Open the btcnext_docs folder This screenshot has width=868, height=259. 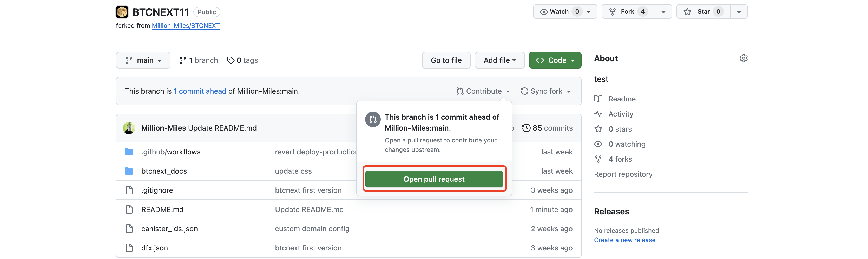164,171
